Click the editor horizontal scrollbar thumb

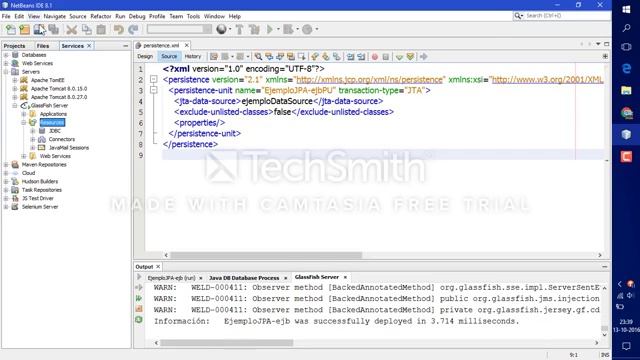[266, 255]
